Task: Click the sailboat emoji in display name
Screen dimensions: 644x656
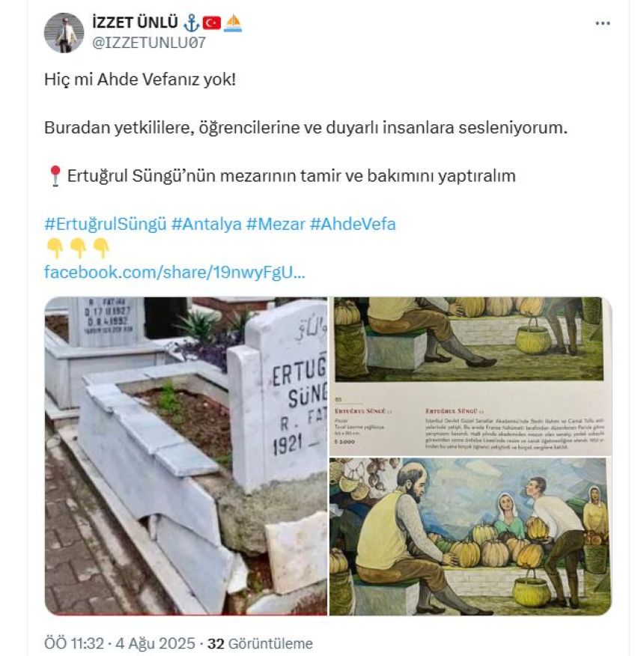Action: point(233,23)
